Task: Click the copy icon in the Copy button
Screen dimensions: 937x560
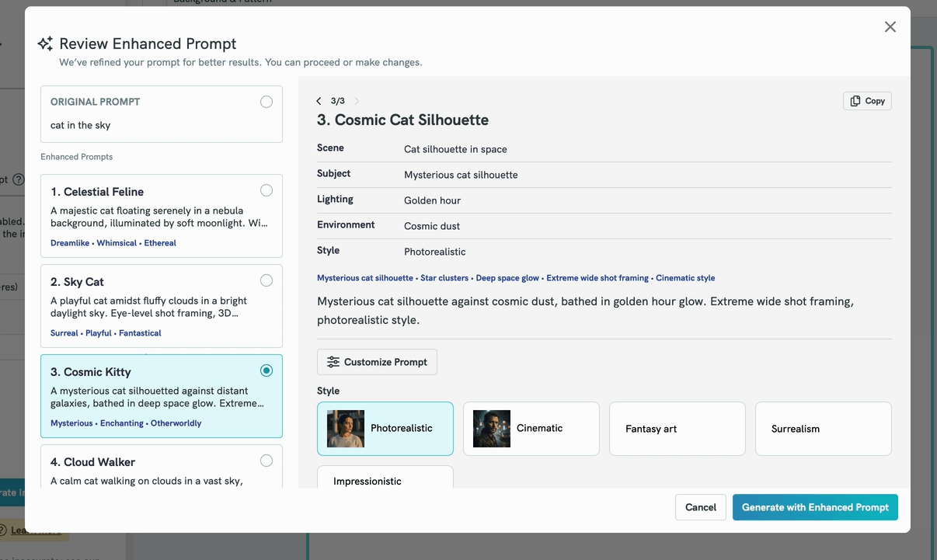Action: (x=855, y=101)
